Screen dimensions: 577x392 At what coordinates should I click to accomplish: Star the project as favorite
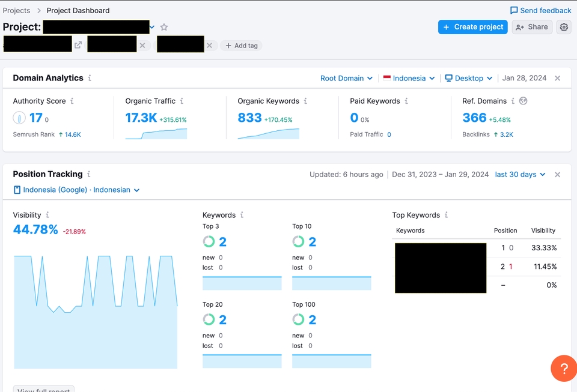click(164, 27)
